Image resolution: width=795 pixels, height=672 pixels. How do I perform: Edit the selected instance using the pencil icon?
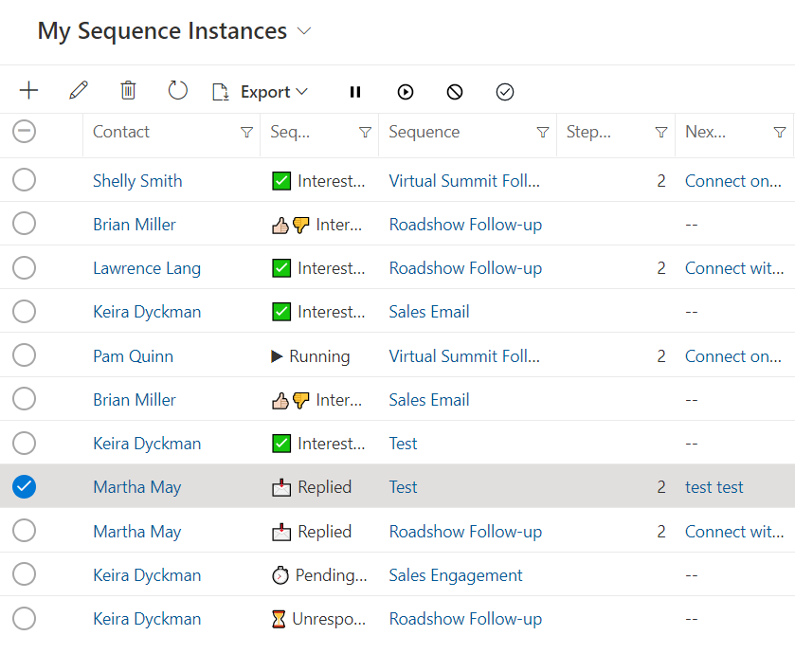(79, 90)
